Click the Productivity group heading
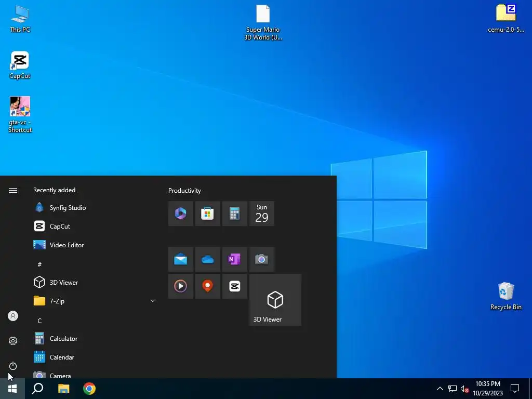This screenshot has width=532, height=399. coord(184,191)
